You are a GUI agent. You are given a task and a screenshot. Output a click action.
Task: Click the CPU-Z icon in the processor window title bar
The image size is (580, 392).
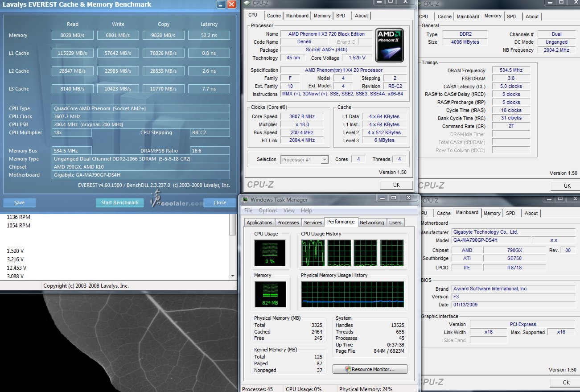coord(247,4)
